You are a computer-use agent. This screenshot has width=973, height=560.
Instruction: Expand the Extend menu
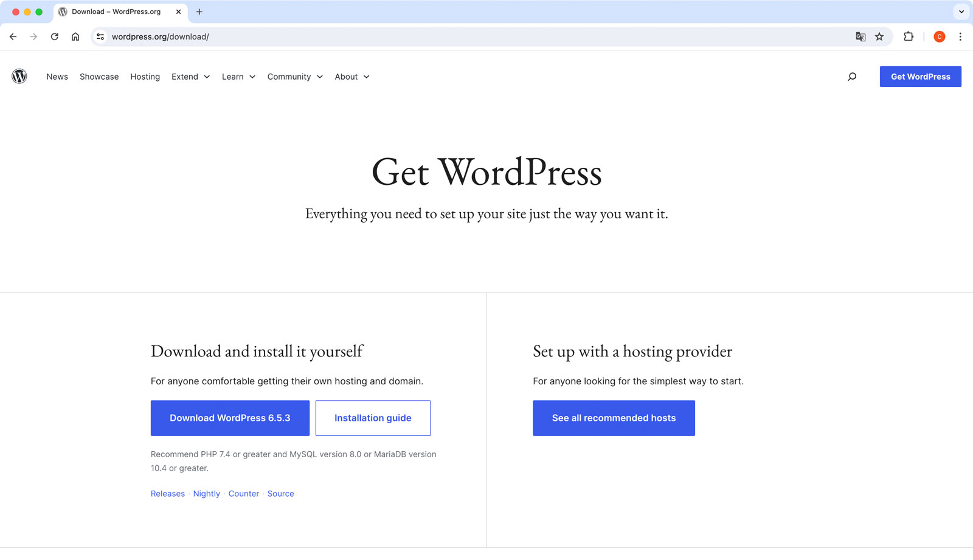[x=191, y=77]
